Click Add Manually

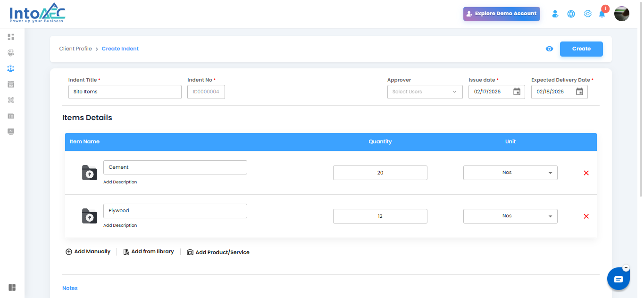pos(88,252)
